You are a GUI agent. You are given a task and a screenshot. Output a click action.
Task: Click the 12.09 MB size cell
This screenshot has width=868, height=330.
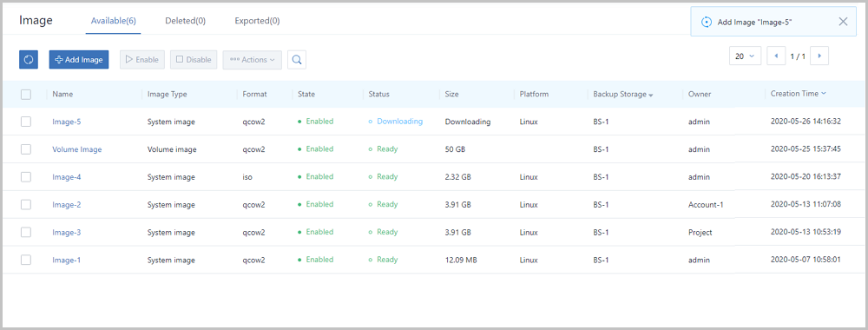pos(462,261)
